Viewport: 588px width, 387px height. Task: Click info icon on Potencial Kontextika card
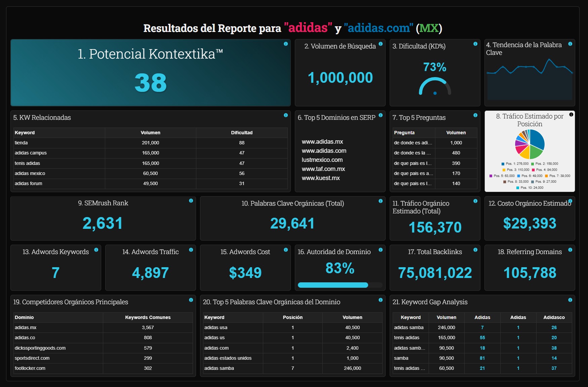coord(286,44)
